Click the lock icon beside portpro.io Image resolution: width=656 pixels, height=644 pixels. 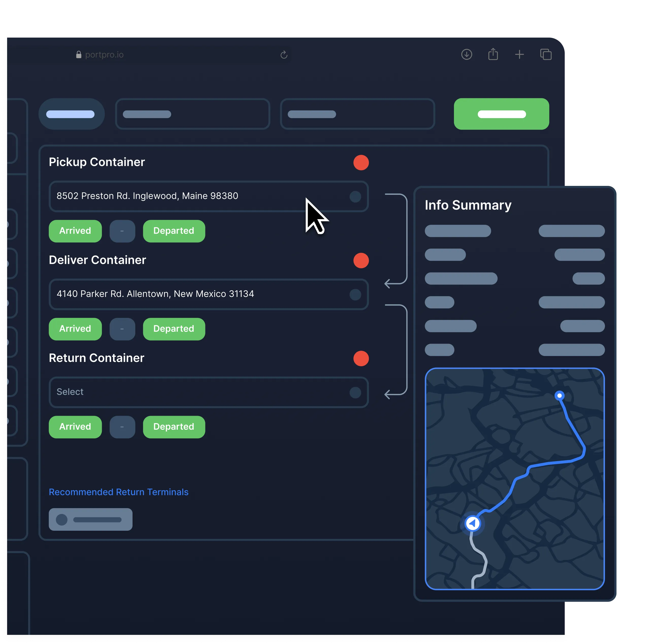pyautogui.click(x=79, y=55)
